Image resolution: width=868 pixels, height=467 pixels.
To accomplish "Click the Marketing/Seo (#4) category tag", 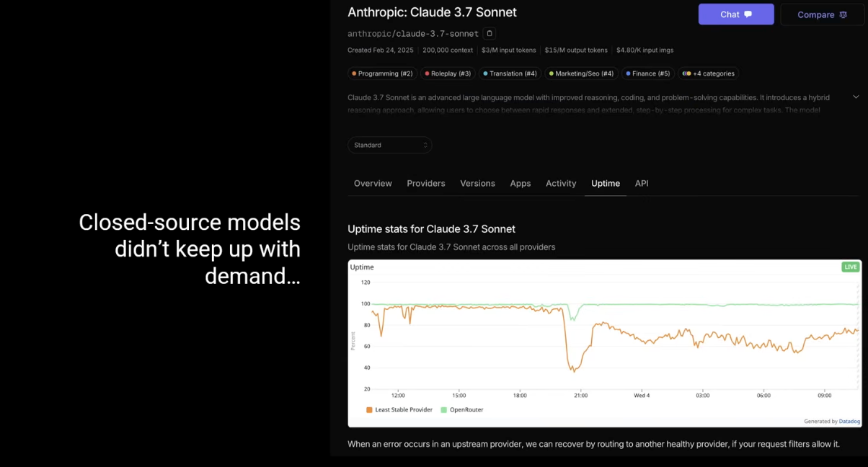I will tap(581, 74).
